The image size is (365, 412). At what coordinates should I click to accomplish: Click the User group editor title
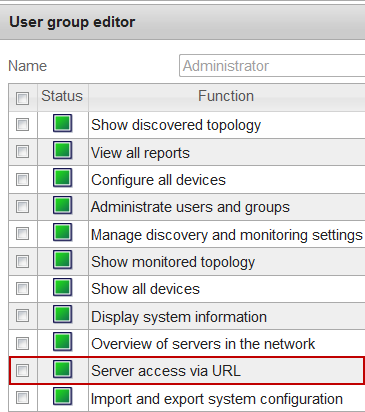point(72,22)
